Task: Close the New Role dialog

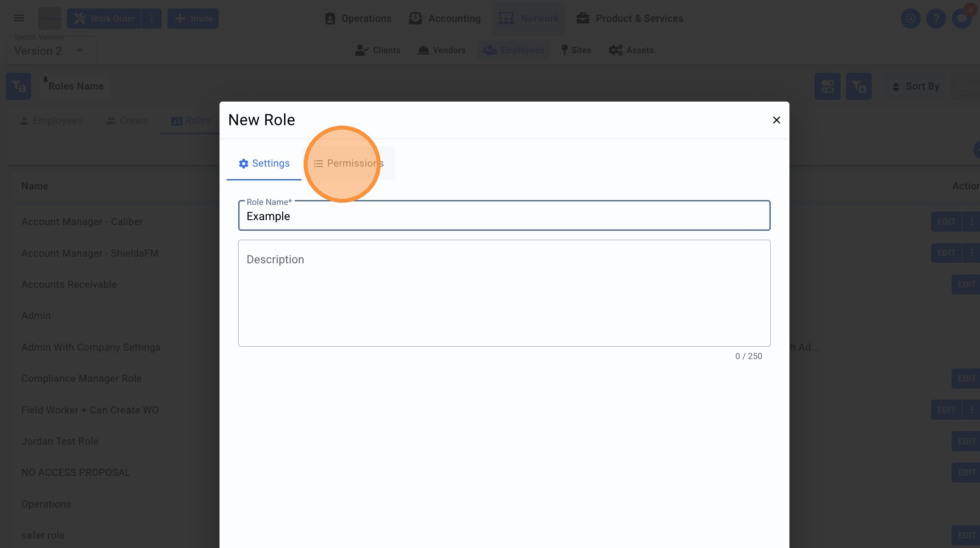Action: pos(776,120)
